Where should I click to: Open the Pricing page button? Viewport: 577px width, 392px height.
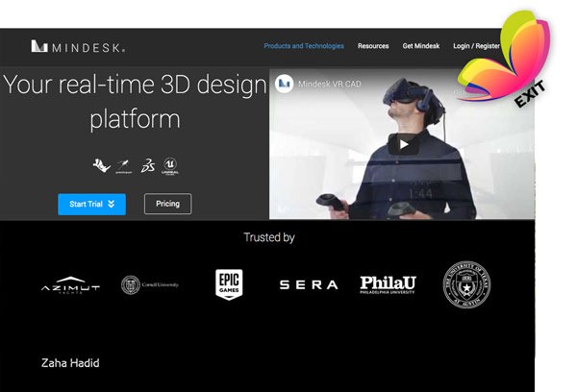[x=167, y=204]
